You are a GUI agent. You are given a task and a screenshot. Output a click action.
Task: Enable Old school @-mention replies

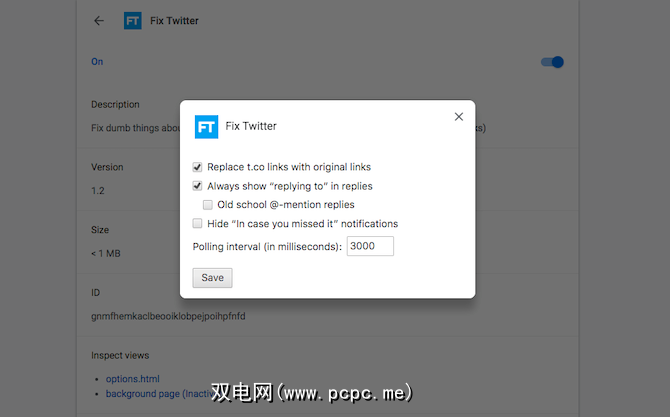[x=208, y=205]
